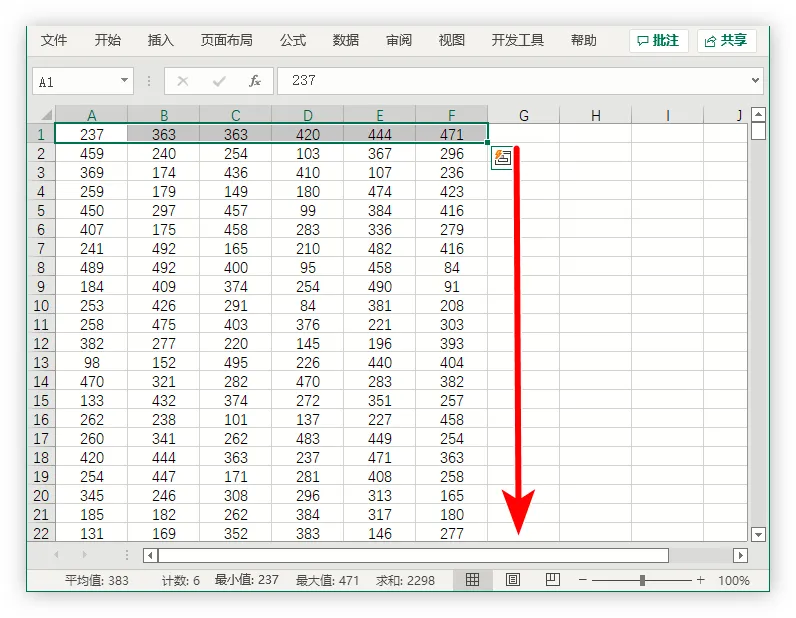796x618 pixels.
Task: Expand the Name Box dropdown arrow
Action: (124, 80)
